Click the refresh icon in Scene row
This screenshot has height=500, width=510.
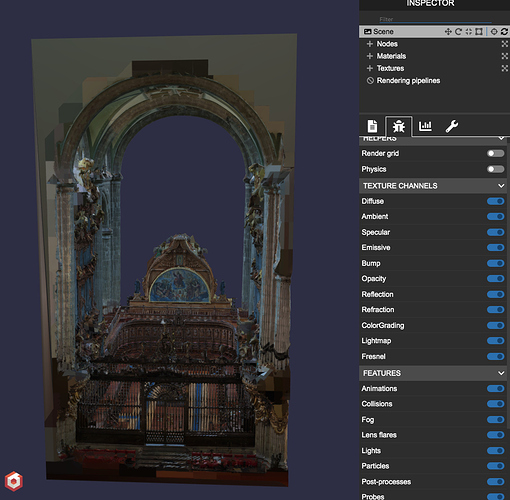[504, 31]
